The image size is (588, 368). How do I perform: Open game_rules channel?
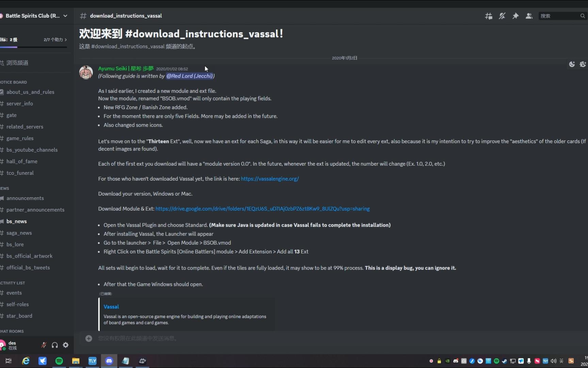(x=20, y=138)
